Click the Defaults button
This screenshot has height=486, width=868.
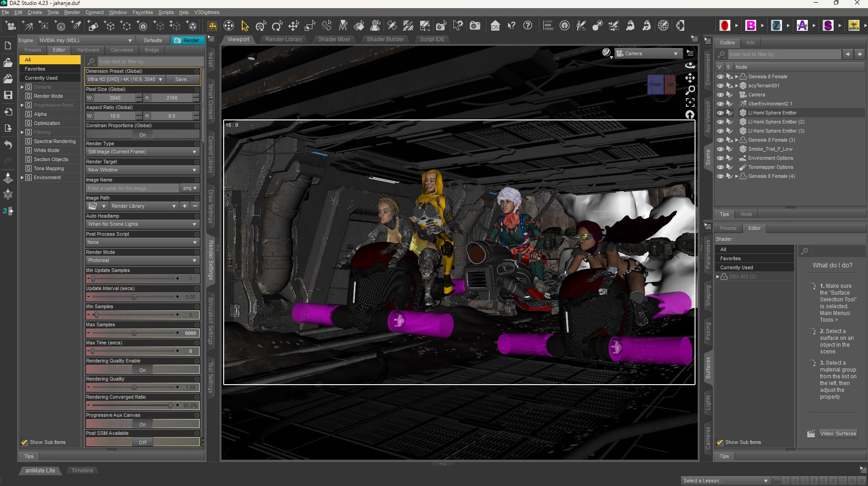tap(153, 40)
